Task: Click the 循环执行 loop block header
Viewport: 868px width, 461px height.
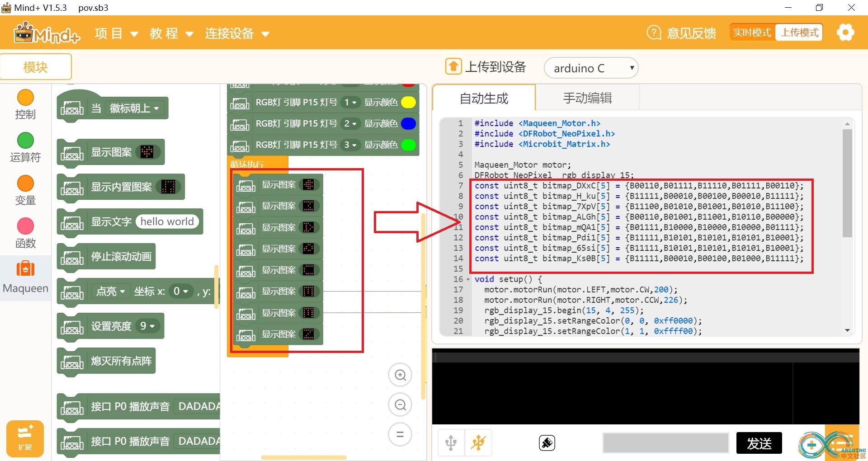Action: pyautogui.click(x=258, y=164)
